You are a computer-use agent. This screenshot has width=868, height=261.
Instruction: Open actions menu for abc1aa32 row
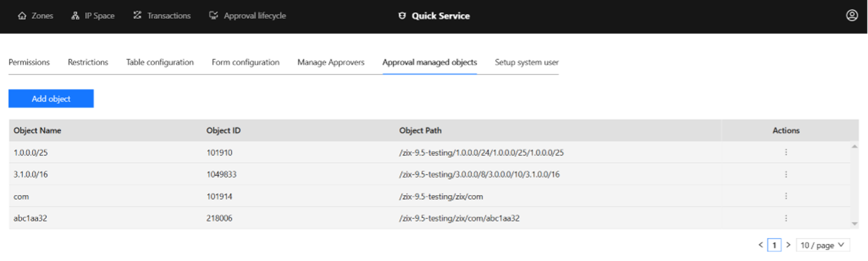point(786,218)
